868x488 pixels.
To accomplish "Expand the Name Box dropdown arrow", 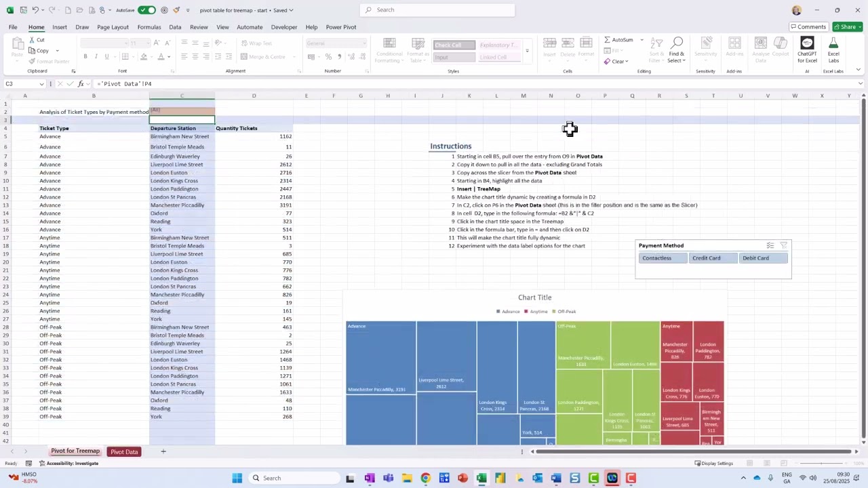I will (x=41, y=84).
